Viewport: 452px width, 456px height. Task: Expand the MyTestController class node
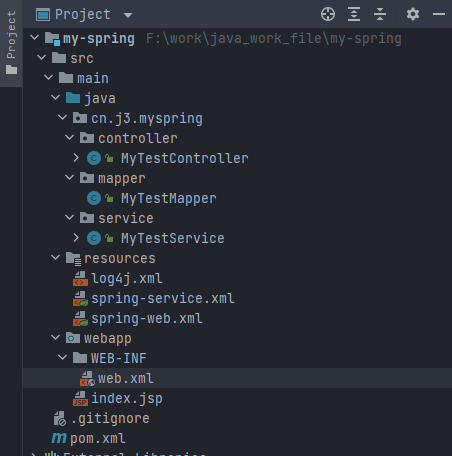[x=76, y=158]
